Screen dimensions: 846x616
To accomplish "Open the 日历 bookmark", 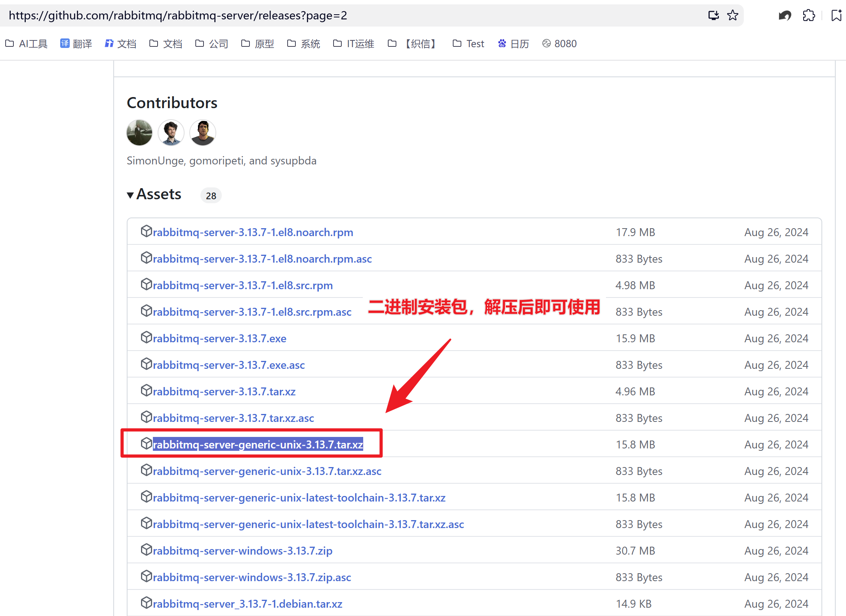I will (x=513, y=44).
